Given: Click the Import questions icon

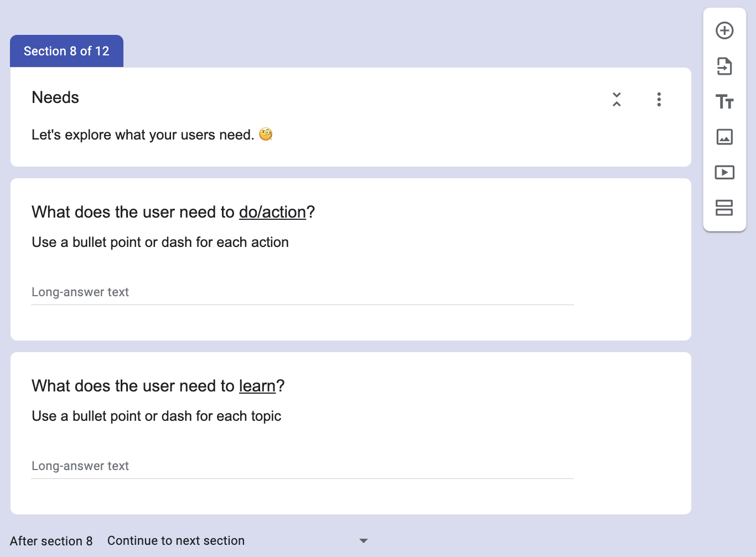Looking at the screenshot, I should 724,66.
